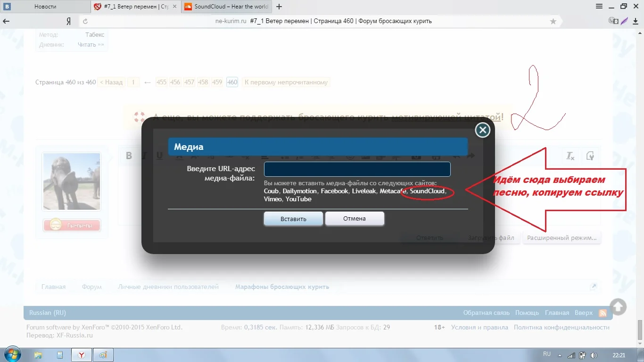644x362 pixels.
Task: Click the remove formatting icon in the editor
Action: [x=570, y=156]
